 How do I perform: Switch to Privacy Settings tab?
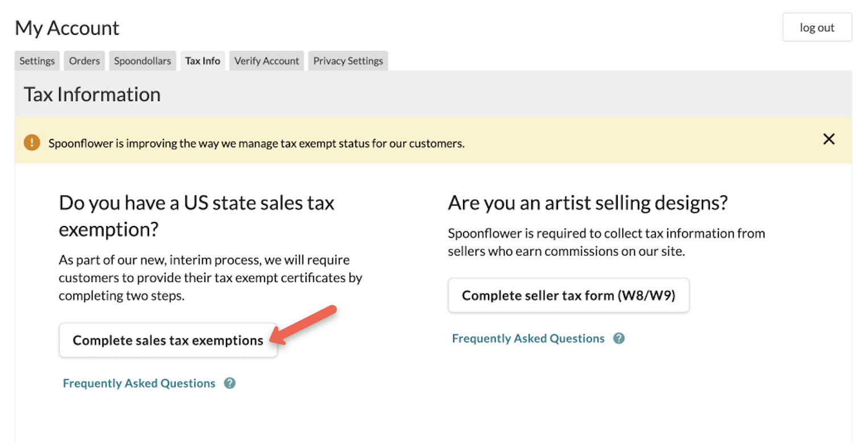[348, 60]
